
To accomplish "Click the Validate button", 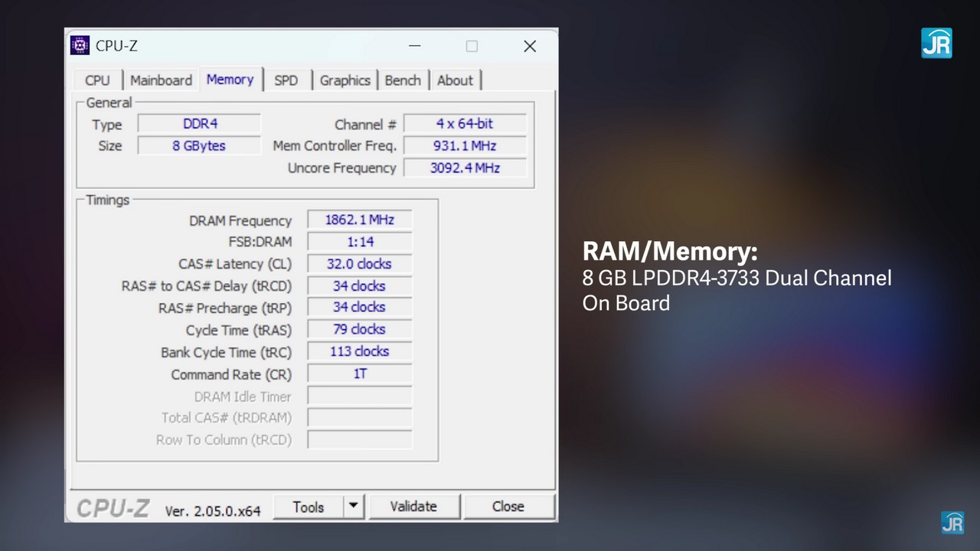I will coord(413,507).
